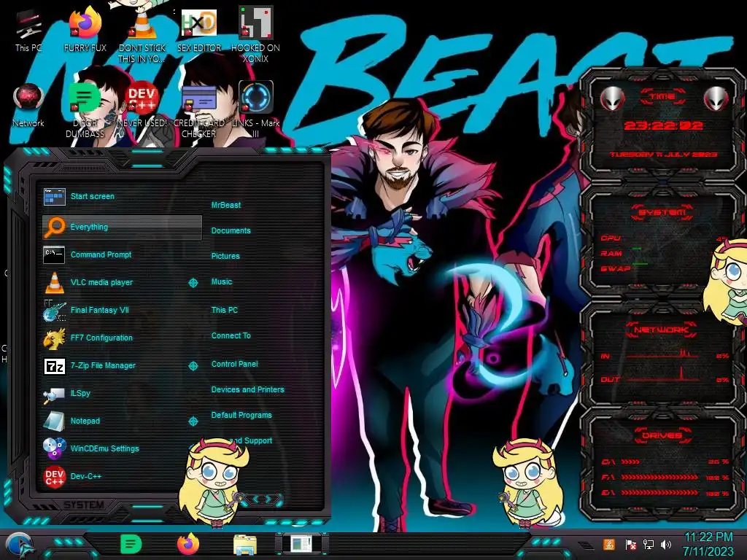This screenshot has height=560, width=747.
Task: Open the volume speaker tray icon
Action: [666, 544]
